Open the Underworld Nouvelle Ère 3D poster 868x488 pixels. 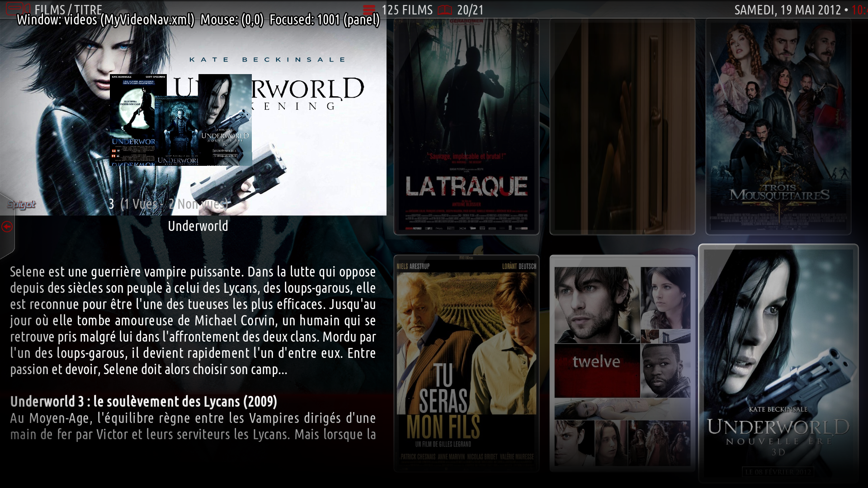(x=778, y=363)
